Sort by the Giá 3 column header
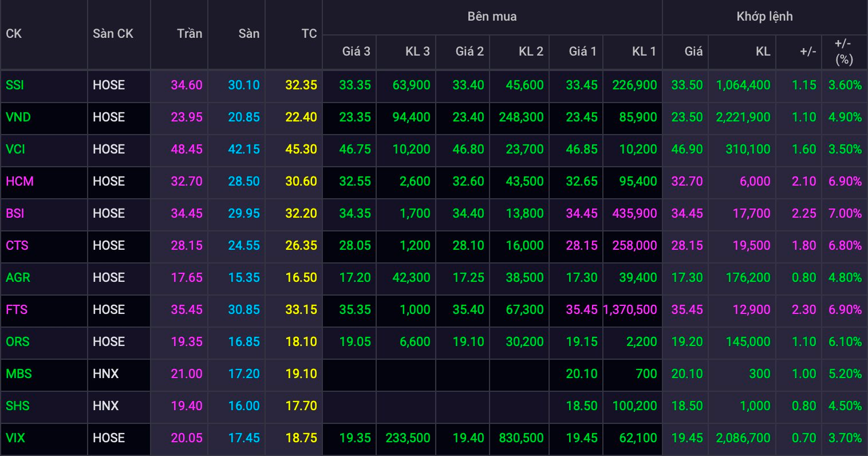Viewport: 868px width, 456px height. point(356,52)
